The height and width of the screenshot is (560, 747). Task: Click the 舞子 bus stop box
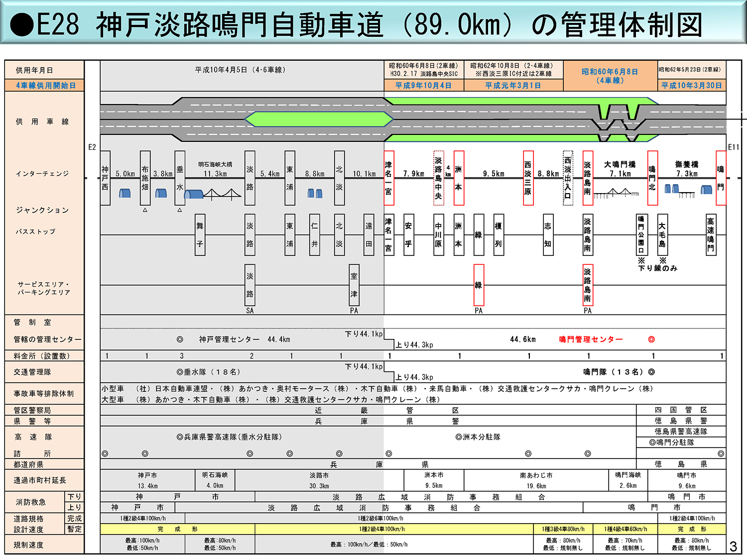pyautogui.click(x=200, y=234)
